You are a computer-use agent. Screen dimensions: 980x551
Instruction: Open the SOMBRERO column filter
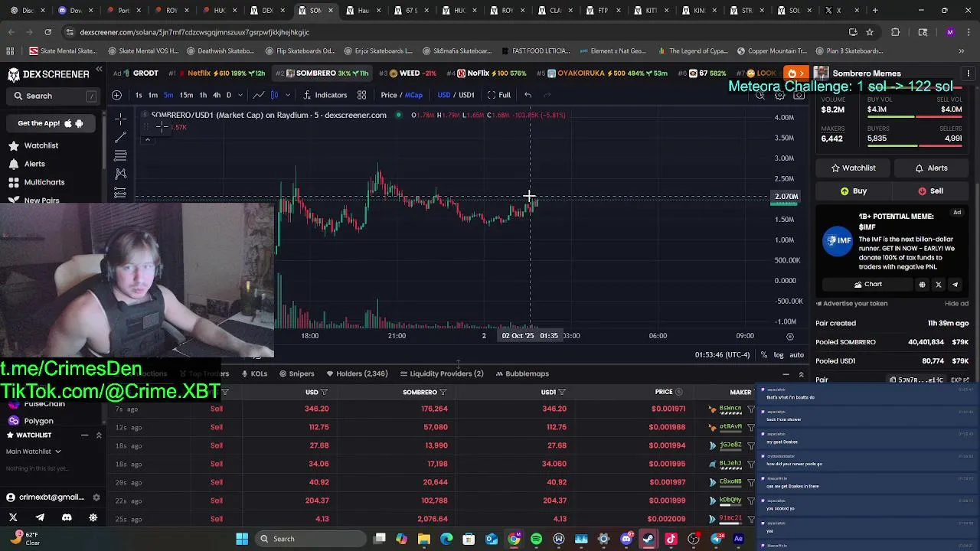pos(443,393)
